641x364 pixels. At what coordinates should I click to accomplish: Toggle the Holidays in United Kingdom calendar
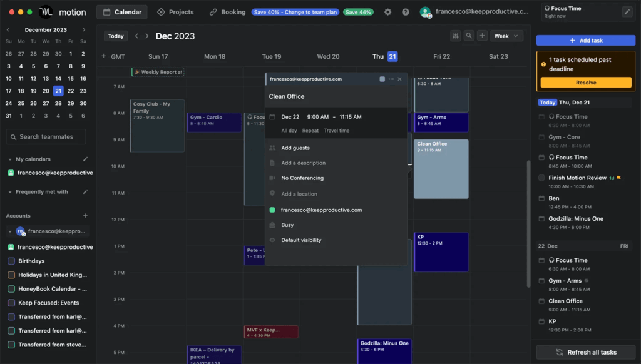pos(11,275)
